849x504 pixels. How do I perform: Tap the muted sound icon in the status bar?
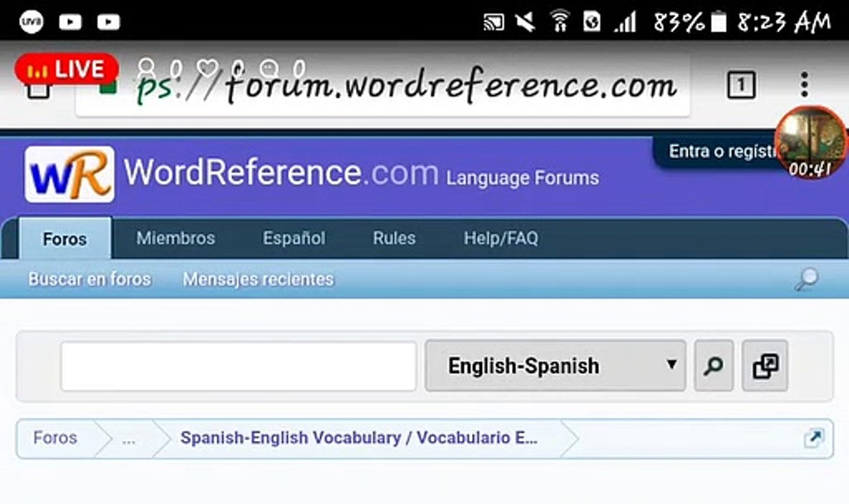click(525, 22)
